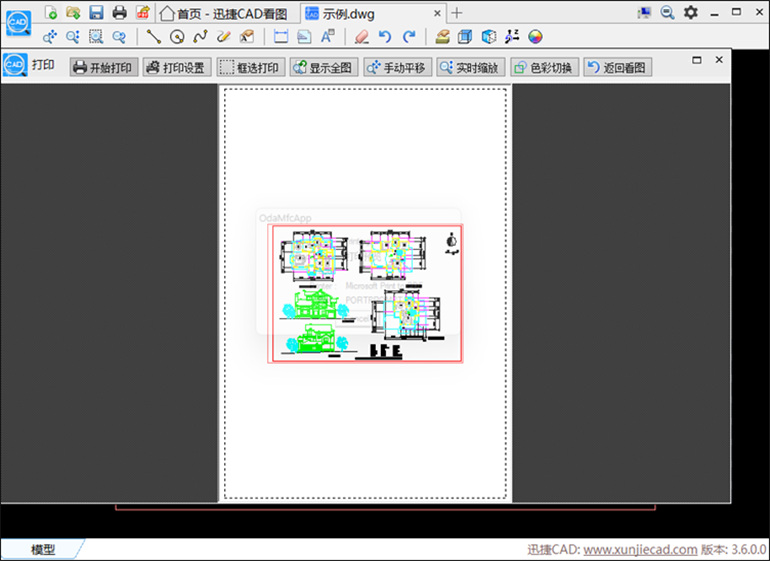The width and height of the screenshot is (770, 561).
Task: Open the color wheel icon
Action: [x=536, y=37]
